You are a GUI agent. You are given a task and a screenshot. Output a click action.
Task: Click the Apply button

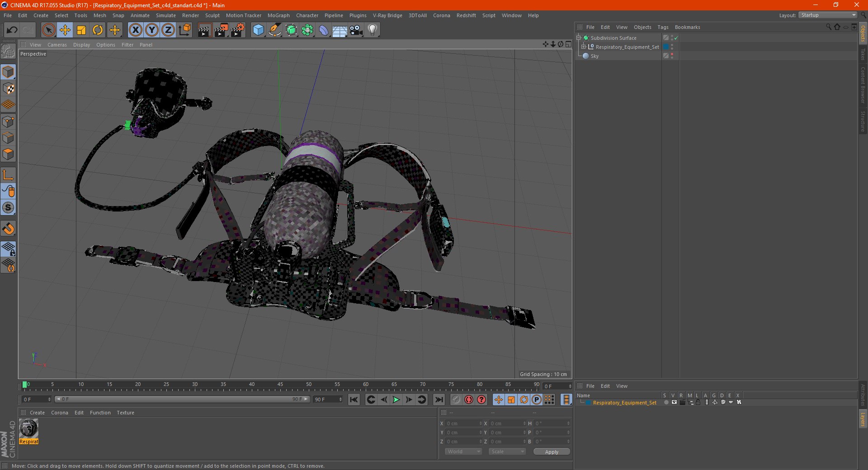(552, 451)
